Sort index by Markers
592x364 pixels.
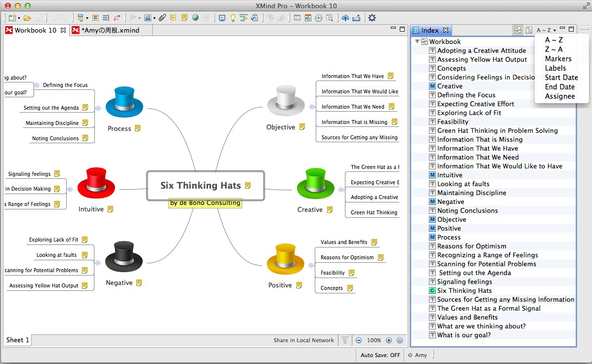coord(558,58)
